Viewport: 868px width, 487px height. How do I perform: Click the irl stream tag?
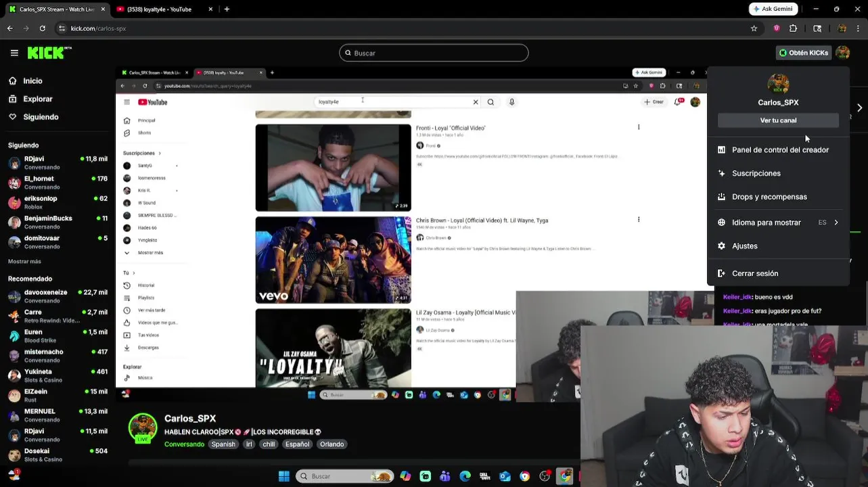[x=249, y=444]
